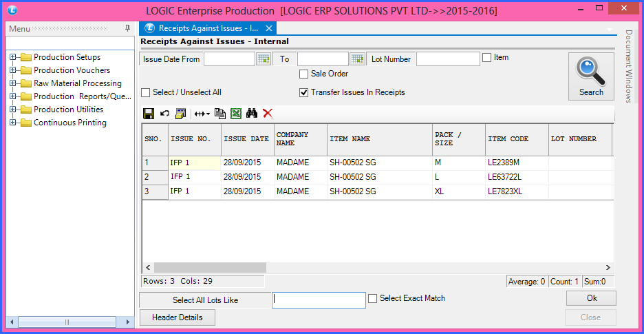Select Production Vouchers tree item
644x334 pixels.
tap(72, 70)
